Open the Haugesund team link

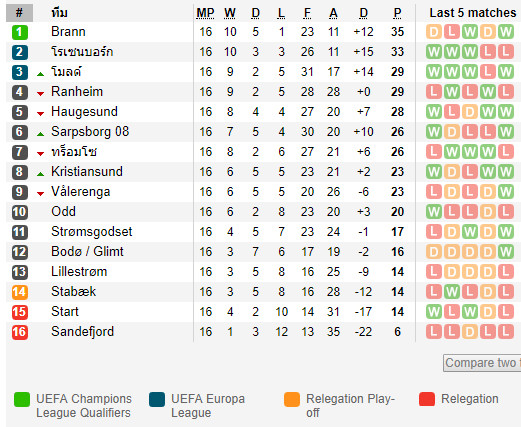(x=84, y=112)
